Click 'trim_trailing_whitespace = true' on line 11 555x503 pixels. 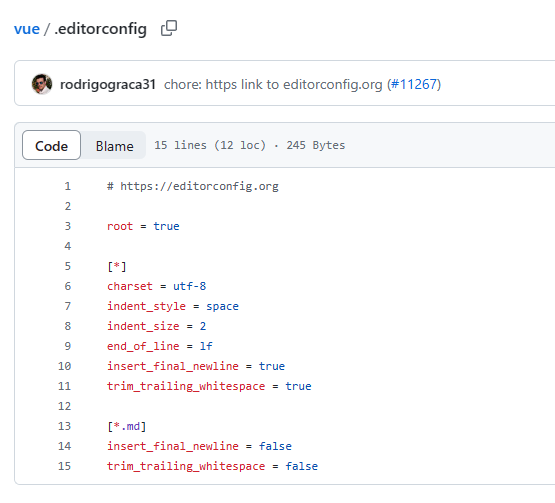(209, 386)
